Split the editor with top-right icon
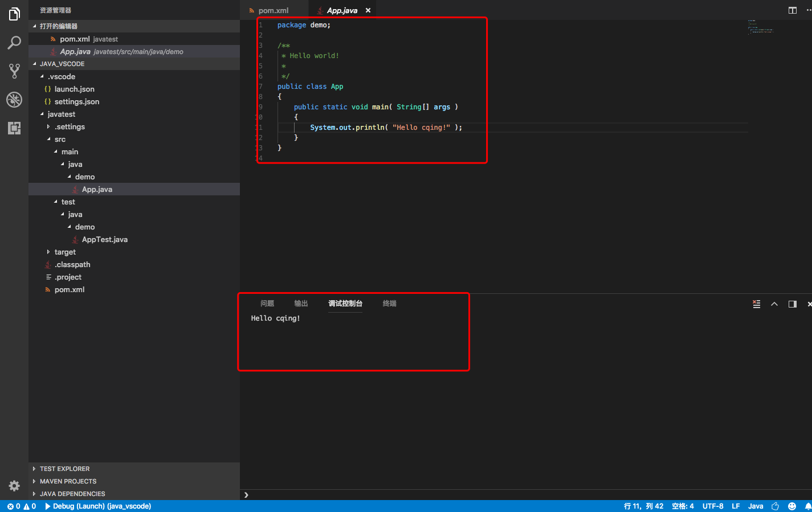 click(792, 10)
